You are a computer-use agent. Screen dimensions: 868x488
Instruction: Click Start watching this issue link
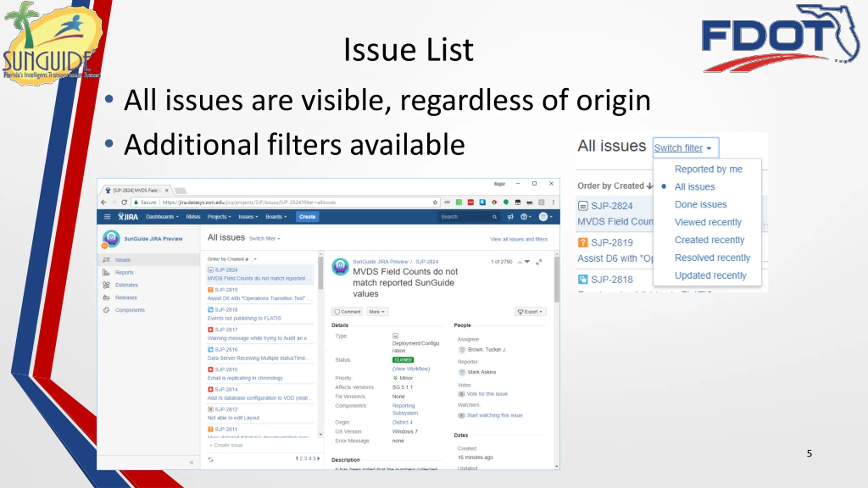494,415
